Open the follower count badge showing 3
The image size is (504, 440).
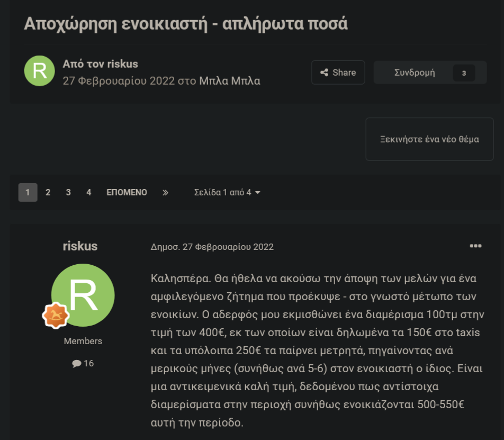coord(464,73)
